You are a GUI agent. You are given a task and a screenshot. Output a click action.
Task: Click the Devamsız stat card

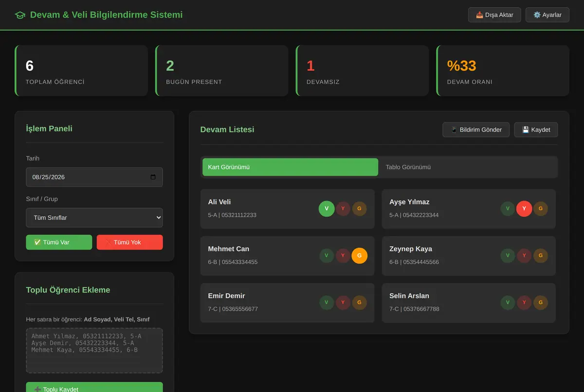coord(363,71)
